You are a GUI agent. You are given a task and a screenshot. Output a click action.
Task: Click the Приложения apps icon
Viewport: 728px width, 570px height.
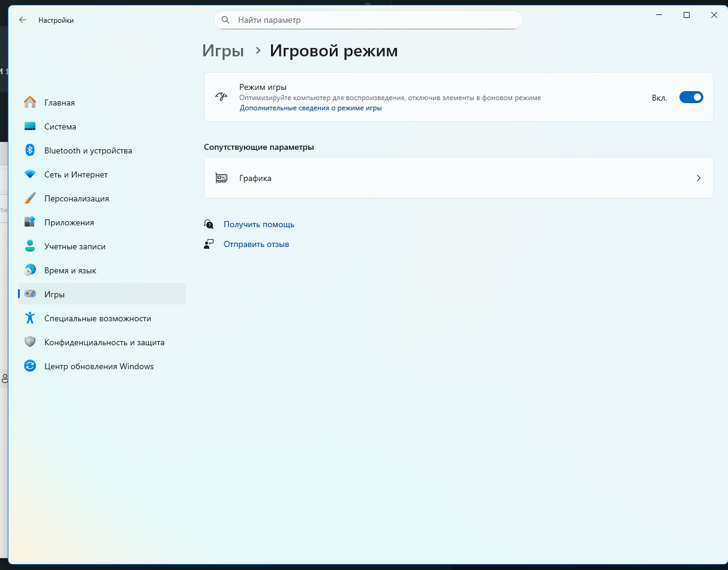tap(30, 222)
